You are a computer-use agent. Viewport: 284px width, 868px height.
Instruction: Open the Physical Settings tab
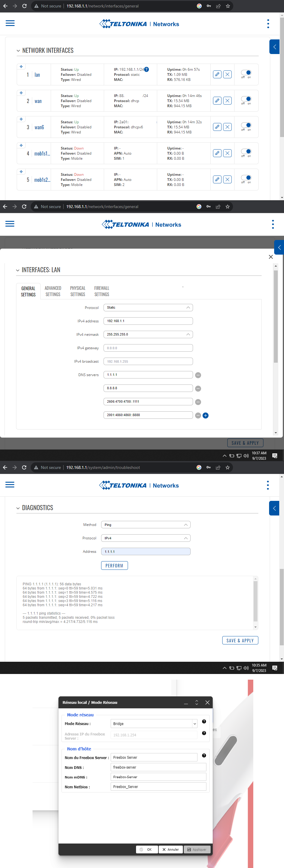tap(78, 291)
